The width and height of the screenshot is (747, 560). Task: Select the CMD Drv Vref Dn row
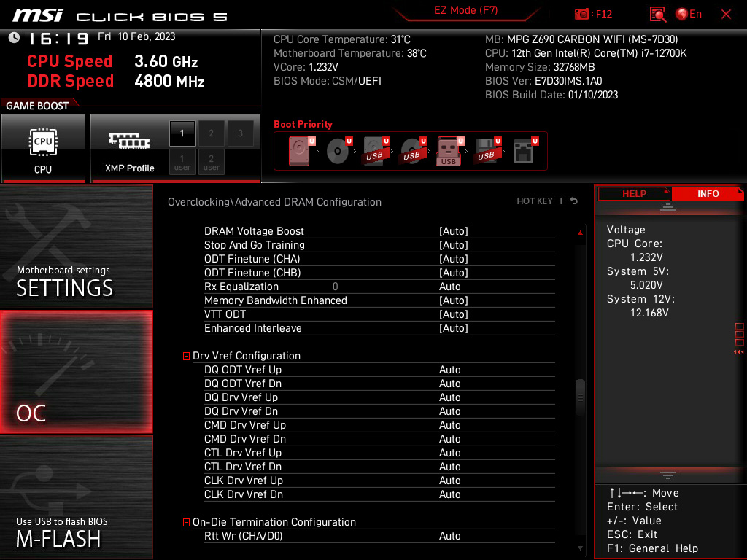pyautogui.click(x=379, y=439)
